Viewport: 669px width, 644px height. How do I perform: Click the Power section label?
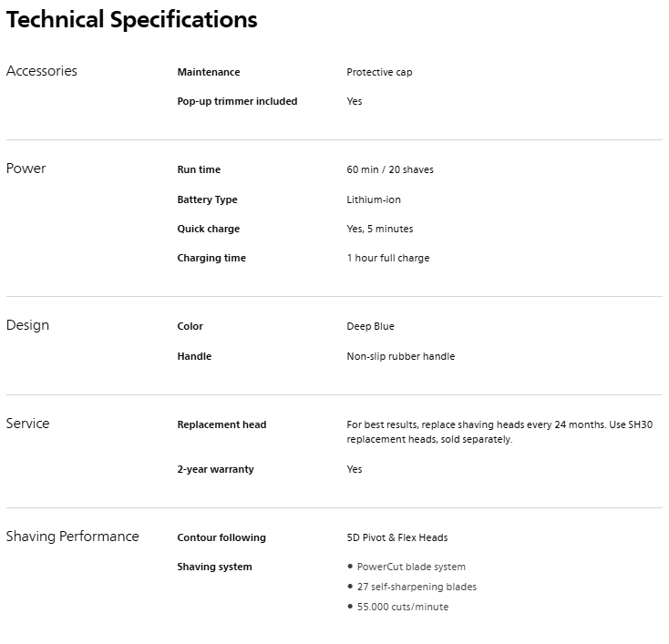tap(26, 169)
